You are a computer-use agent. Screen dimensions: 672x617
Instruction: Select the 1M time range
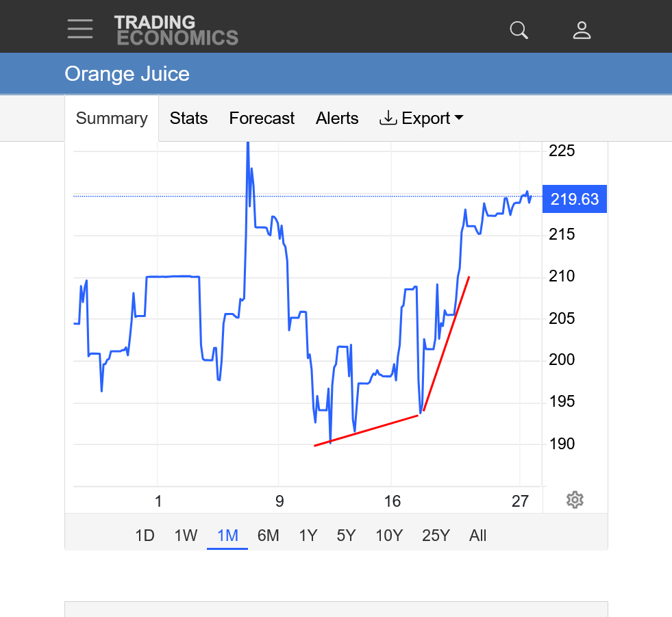pyautogui.click(x=227, y=536)
